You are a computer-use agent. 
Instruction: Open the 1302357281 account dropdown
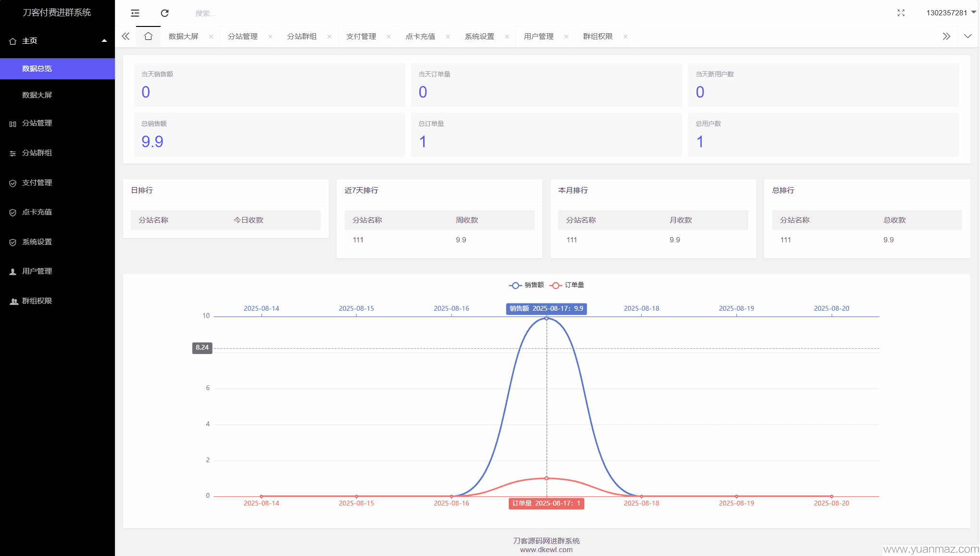[x=951, y=13]
